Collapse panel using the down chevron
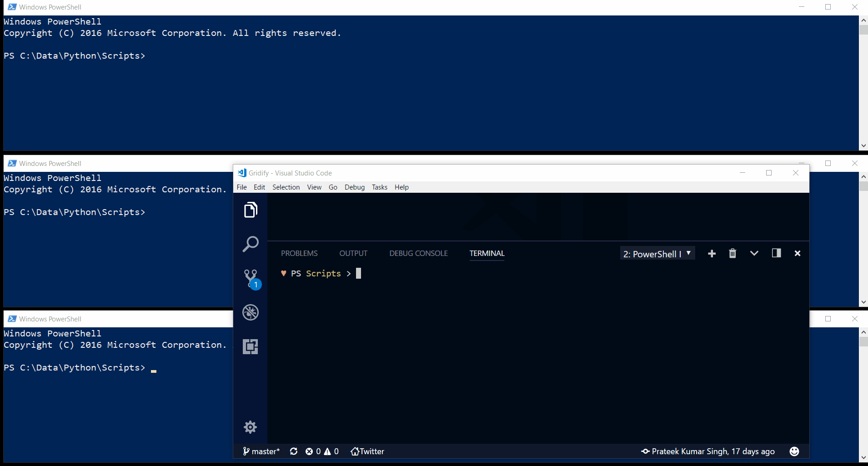Screen dimensions: 868x466 coord(754,253)
